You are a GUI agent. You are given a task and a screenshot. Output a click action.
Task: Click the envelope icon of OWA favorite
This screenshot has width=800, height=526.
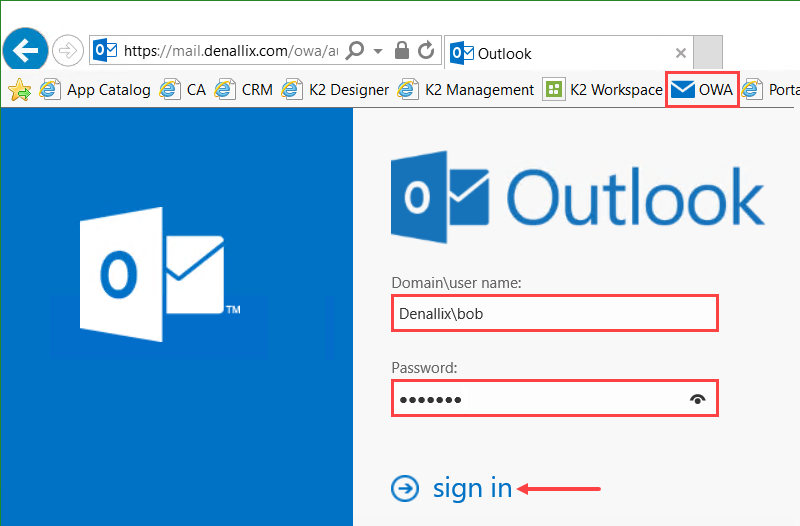coord(682,90)
